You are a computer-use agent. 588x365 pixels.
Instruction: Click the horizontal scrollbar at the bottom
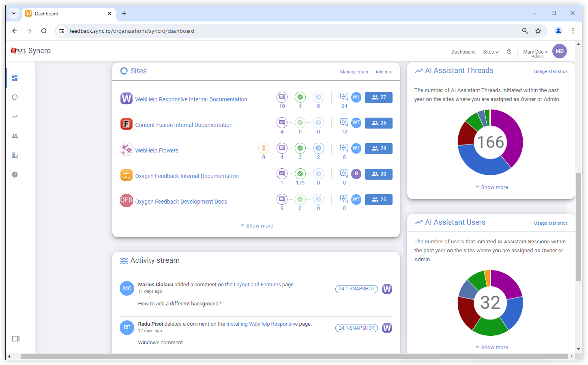(x=294, y=356)
